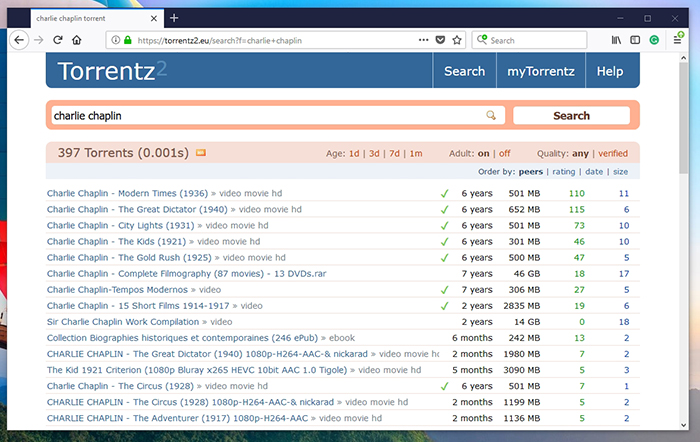700x442 pixels.
Task: Click verified checkmark for The Kids (1921) row
Action: pyautogui.click(x=444, y=242)
